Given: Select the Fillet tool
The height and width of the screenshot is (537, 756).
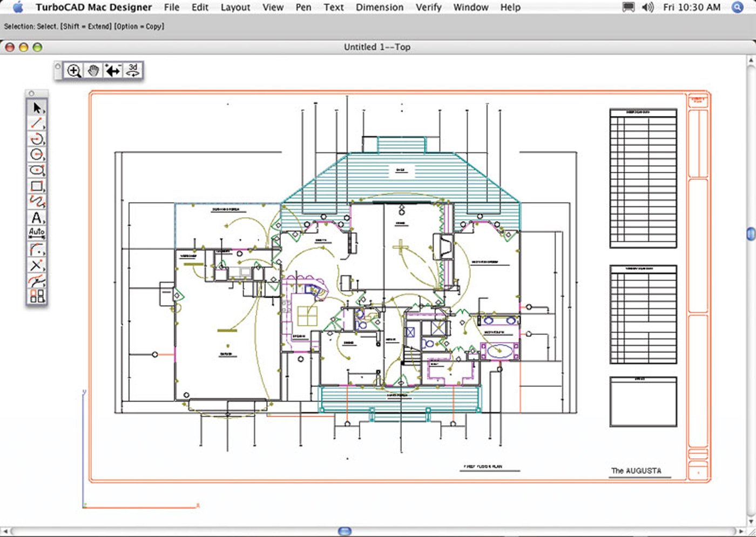Looking at the screenshot, I should [x=37, y=250].
